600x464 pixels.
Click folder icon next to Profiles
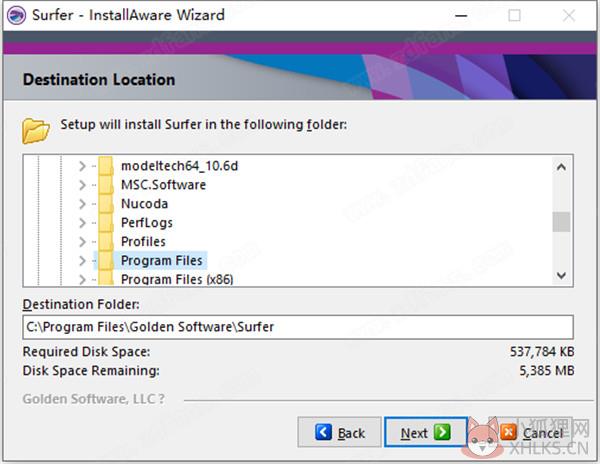click(105, 241)
